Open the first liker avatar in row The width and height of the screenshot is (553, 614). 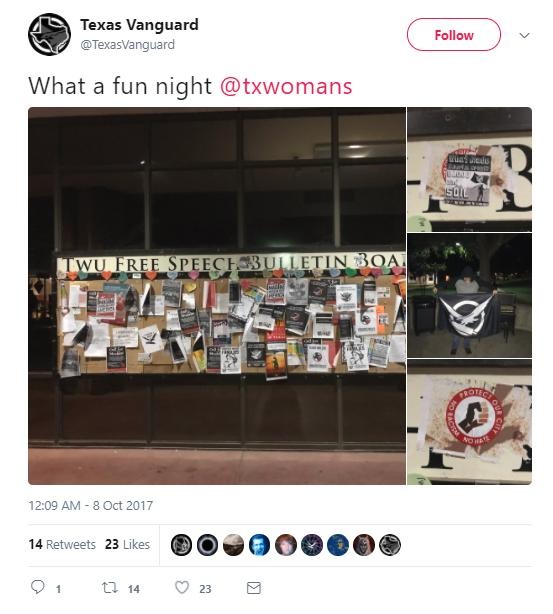[x=181, y=545]
